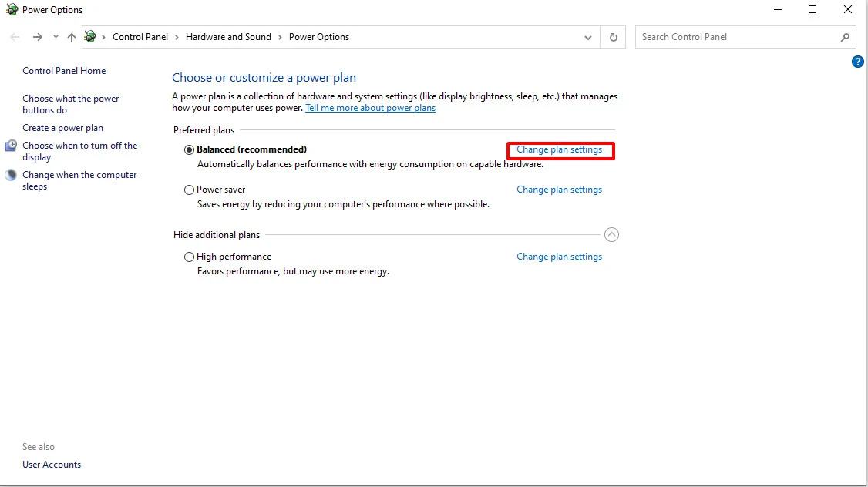
Task: Click the search magnifier icon
Action: (845, 37)
